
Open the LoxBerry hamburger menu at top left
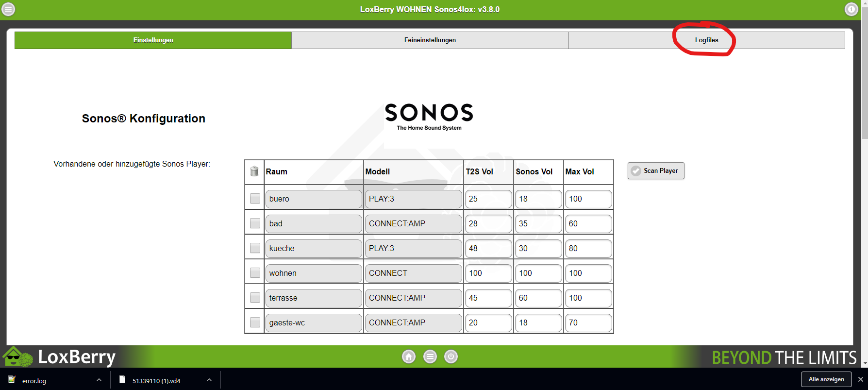(9, 9)
